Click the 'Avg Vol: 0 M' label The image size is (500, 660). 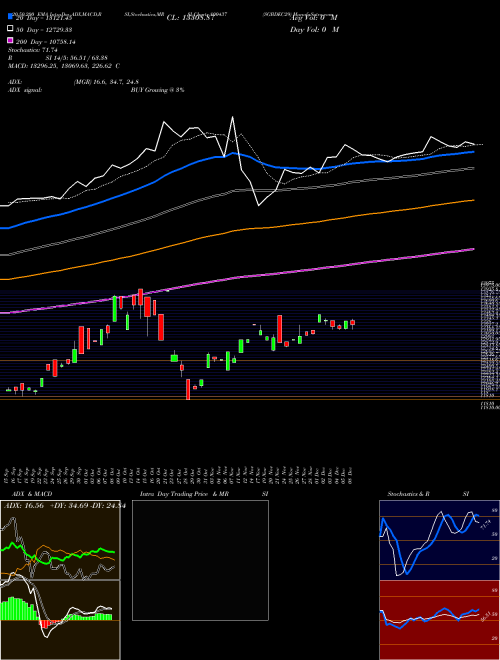(314, 18)
